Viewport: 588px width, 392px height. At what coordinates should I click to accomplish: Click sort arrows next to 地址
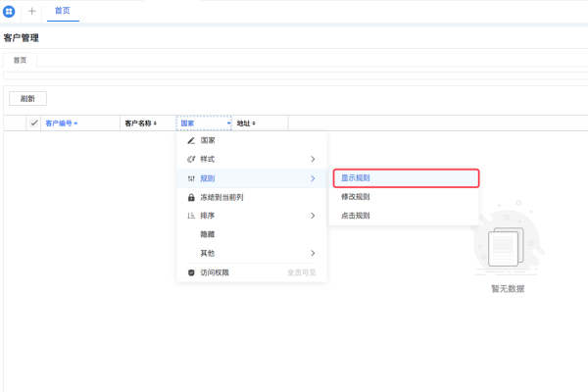tap(254, 123)
